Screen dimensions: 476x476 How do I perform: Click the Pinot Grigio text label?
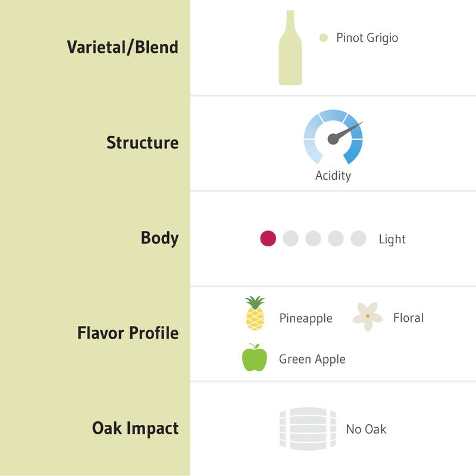[367, 38]
